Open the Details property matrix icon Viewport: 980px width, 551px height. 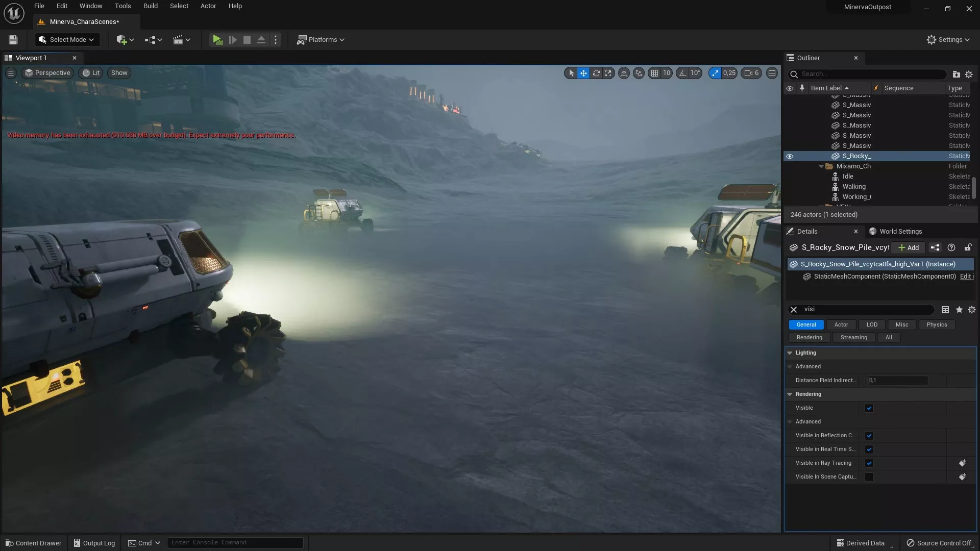945,310
